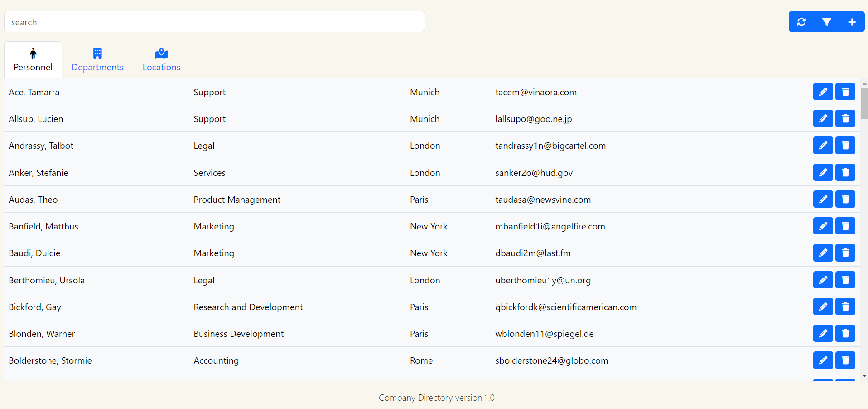Click the Services department cell
Image resolution: width=868 pixels, height=409 pixels.
pyautogui.click(x=209, y=173)
